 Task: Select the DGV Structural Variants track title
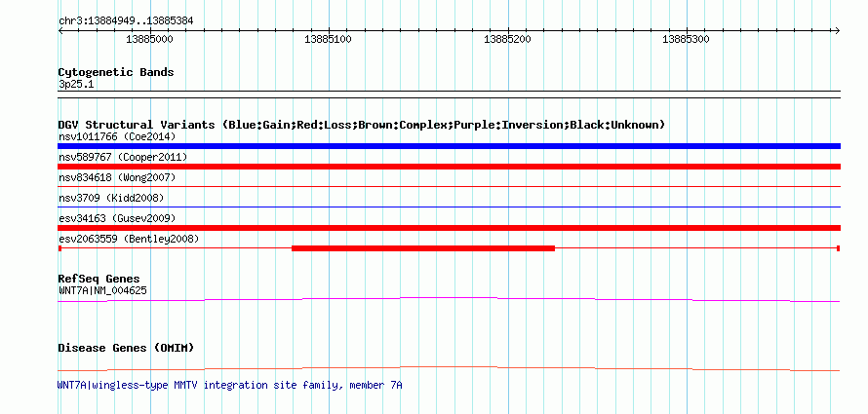(362, 125)
